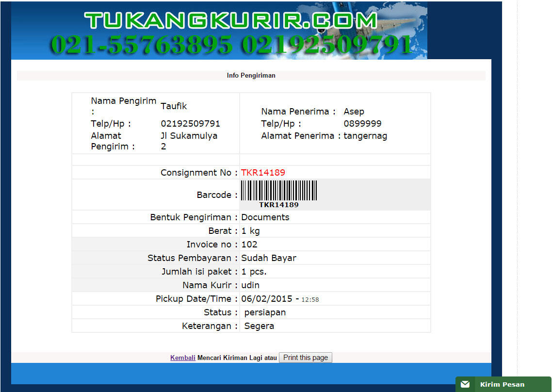Select the red consignment number TKR14189

pyautogui.click(x=263, y=173)
